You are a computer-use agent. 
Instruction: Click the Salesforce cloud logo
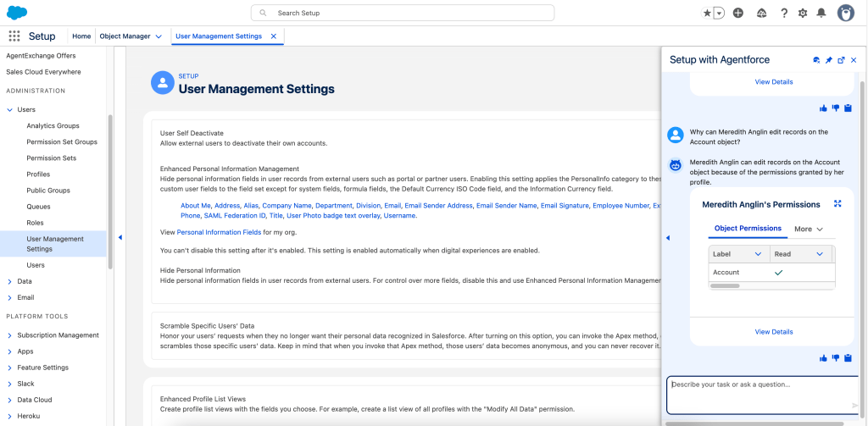(17, 12)
